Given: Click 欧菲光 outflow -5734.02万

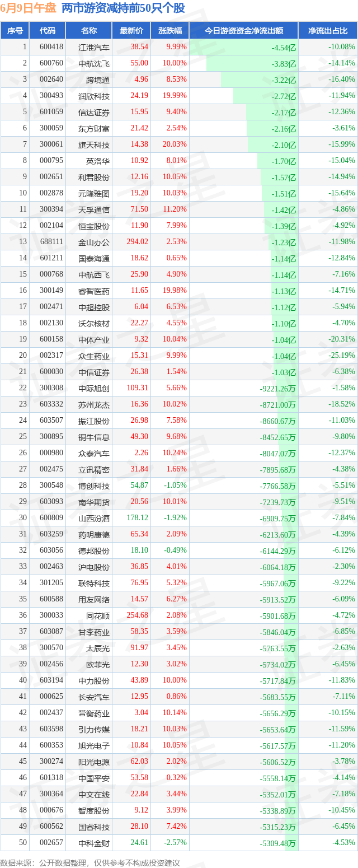Looking at the screenshot, I should [x=278, y=665].
